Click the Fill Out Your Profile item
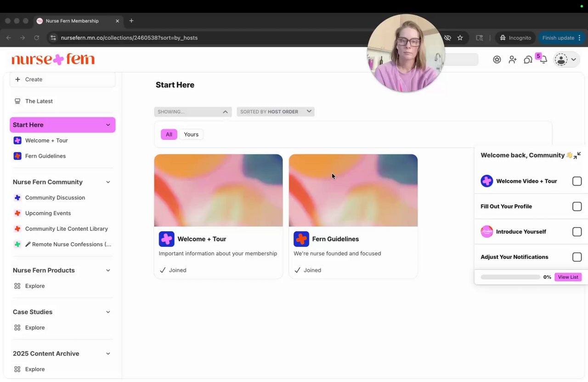The height and width of the screenshot is (382, 588). point(506,206)
